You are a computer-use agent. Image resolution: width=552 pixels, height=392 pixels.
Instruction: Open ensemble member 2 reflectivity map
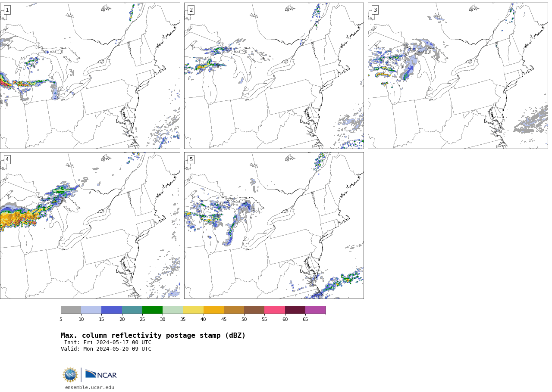click(x=274, y=76)
